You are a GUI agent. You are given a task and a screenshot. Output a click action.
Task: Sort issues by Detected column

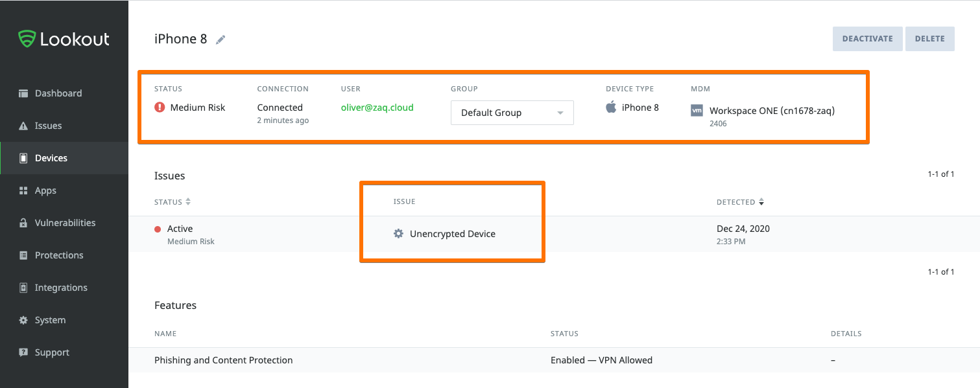(x=740, y=202)
